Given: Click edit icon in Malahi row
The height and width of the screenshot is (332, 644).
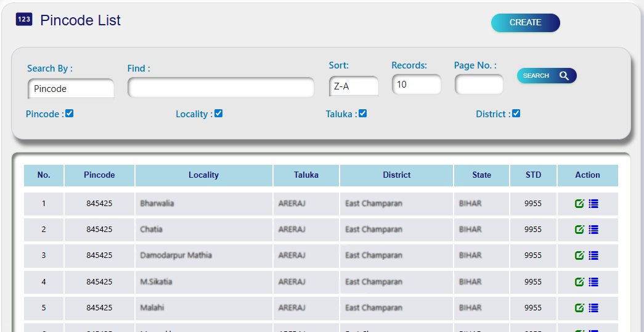Looking at the screenshot, I should [579, 308].
